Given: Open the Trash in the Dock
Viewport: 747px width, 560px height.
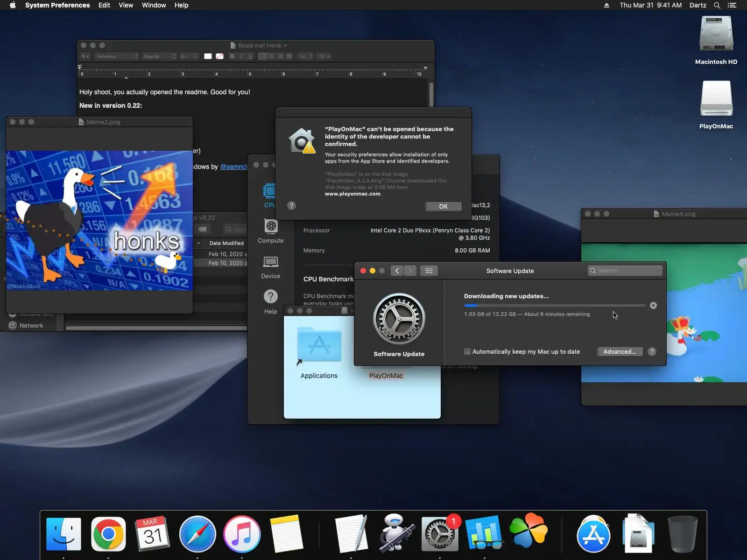Looking at the screenshot, I should 683,534.
